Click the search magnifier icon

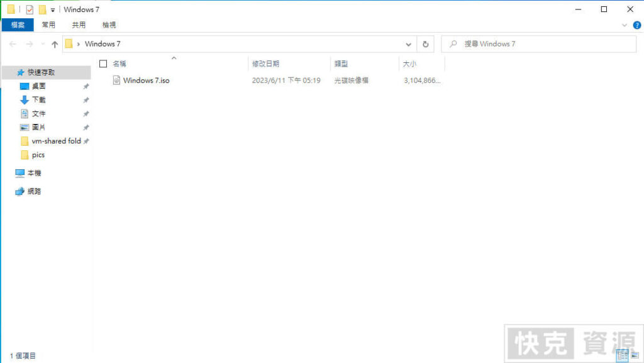453,43
